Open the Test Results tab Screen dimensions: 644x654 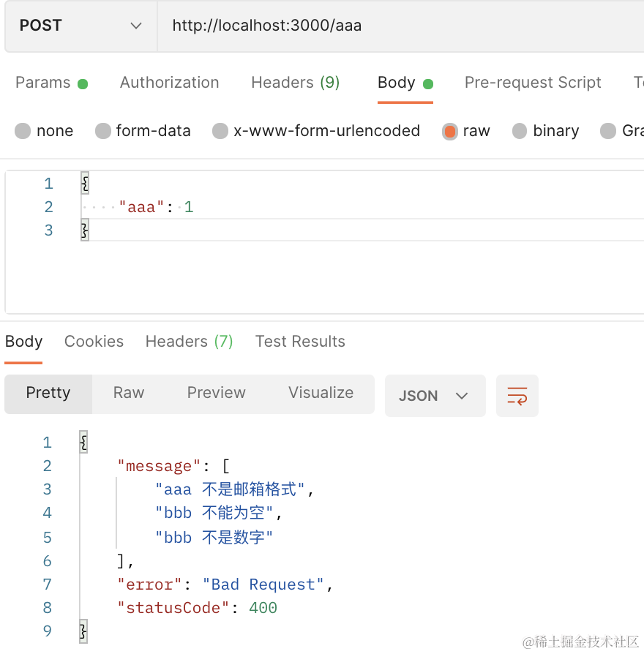pyautogui.click(x=300, y=342)
